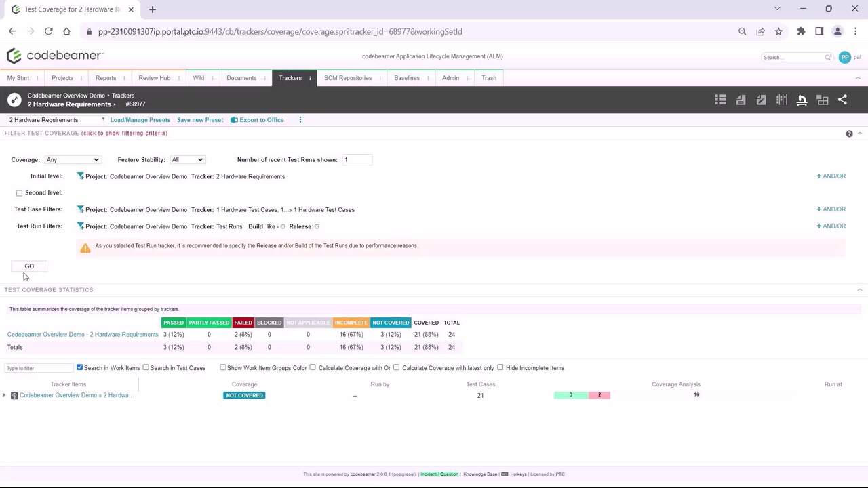Bookmark this page with the star icon
The width and height of the screenshot is (868, 488).
(778, 31)
